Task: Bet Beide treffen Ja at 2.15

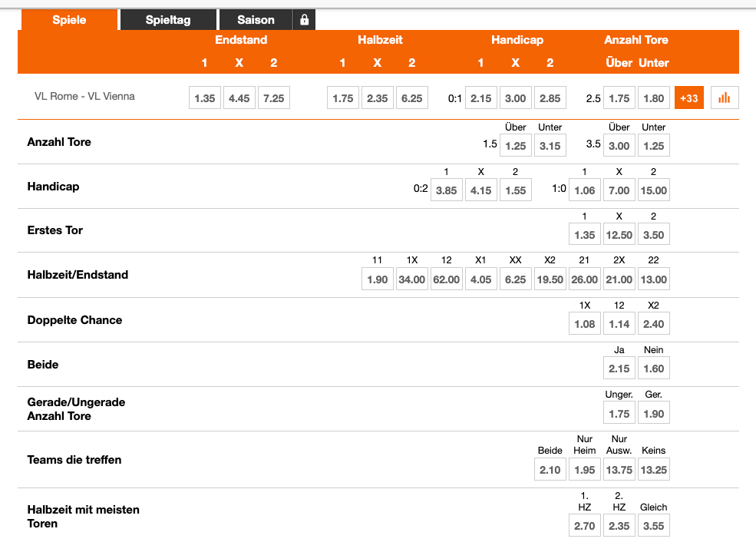Action: (619, 368)
